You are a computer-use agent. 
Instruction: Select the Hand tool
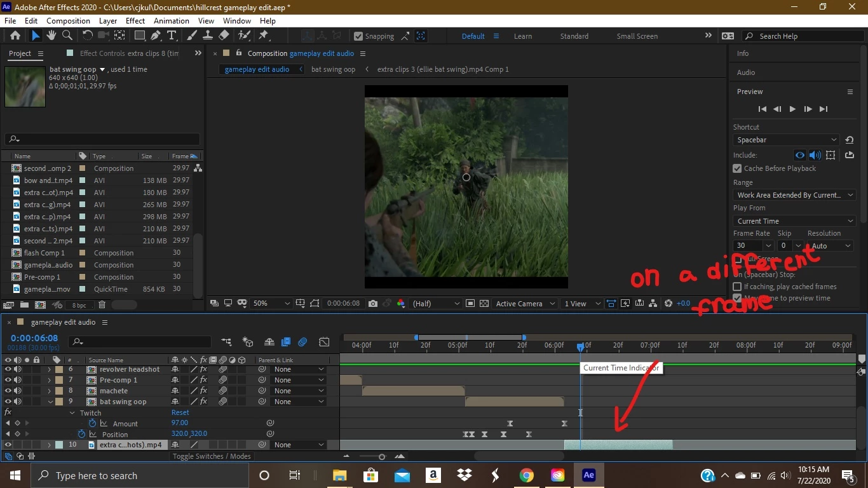coord(51,36)
